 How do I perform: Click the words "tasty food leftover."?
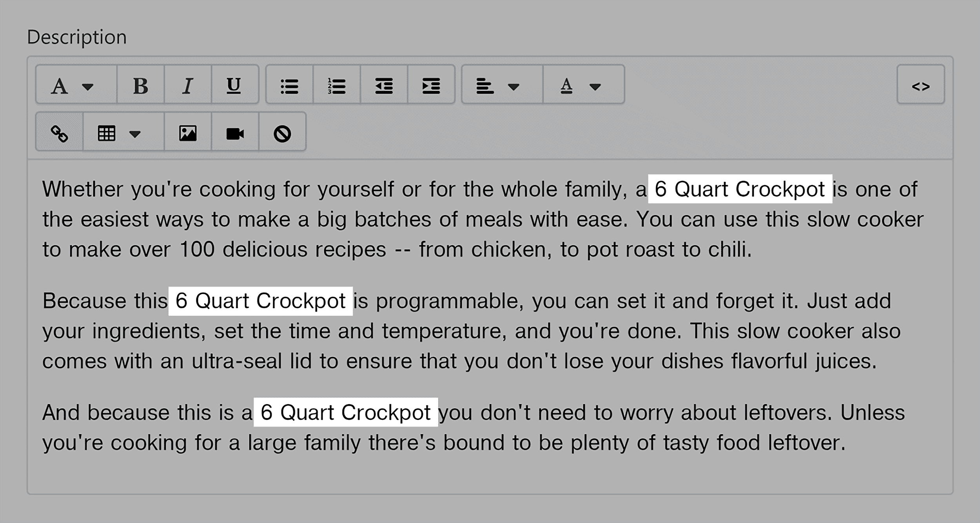tap(754, 443)
